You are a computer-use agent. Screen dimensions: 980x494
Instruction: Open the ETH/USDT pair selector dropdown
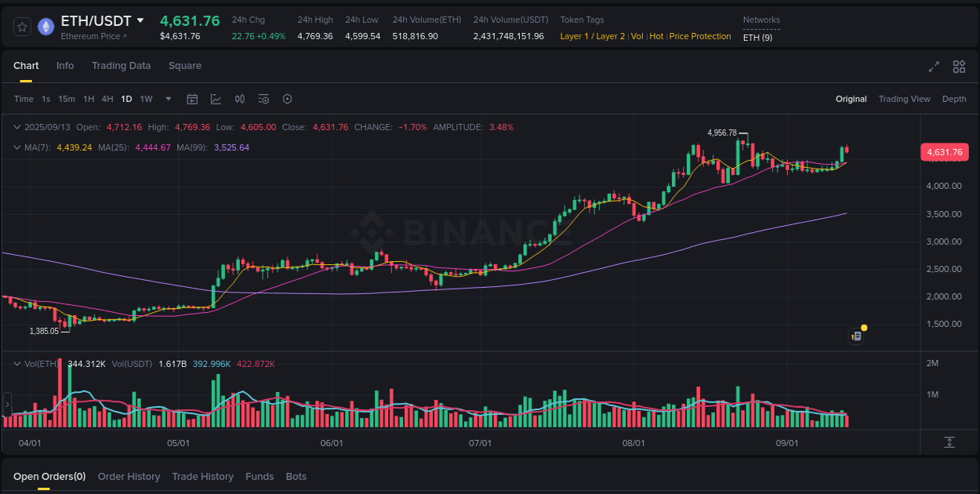141,20
